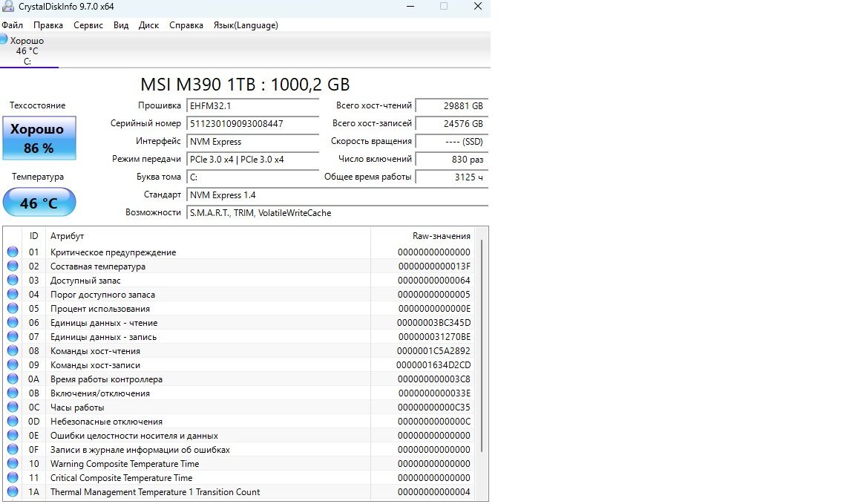Click the attribute list vertical scrollbar
Image resolution: width=855 pixels, height=504 pixels.
[482, 345]
